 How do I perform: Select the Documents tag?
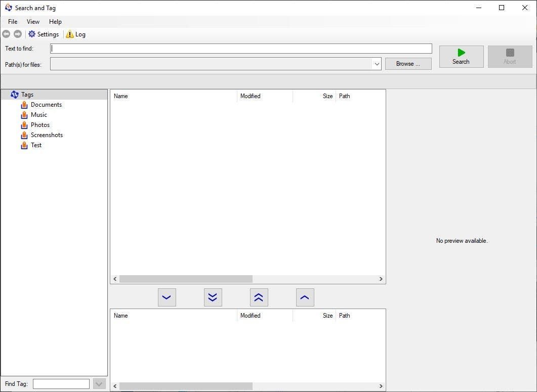click(x=46, y=105)
